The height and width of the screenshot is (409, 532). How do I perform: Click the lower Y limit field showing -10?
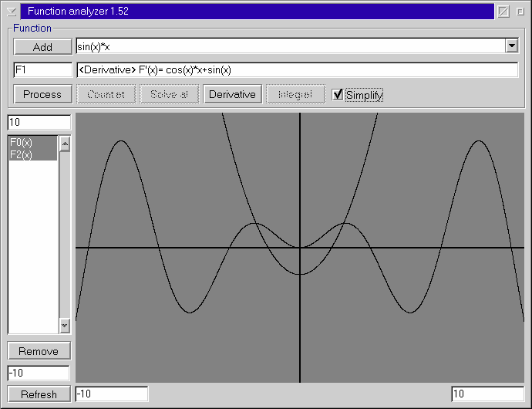point(39,373)
